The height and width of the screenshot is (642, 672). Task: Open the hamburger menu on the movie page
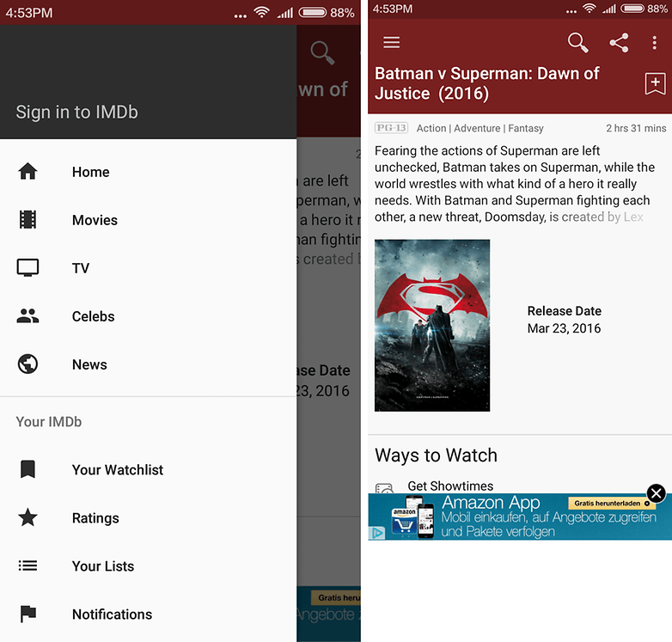point(391,42)
